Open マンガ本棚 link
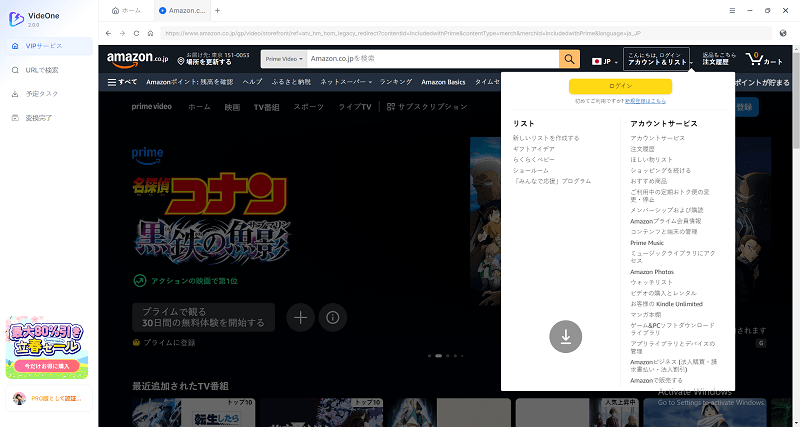Image resolution: width=800 pixels, height=427 pixels. pos(645,315)
